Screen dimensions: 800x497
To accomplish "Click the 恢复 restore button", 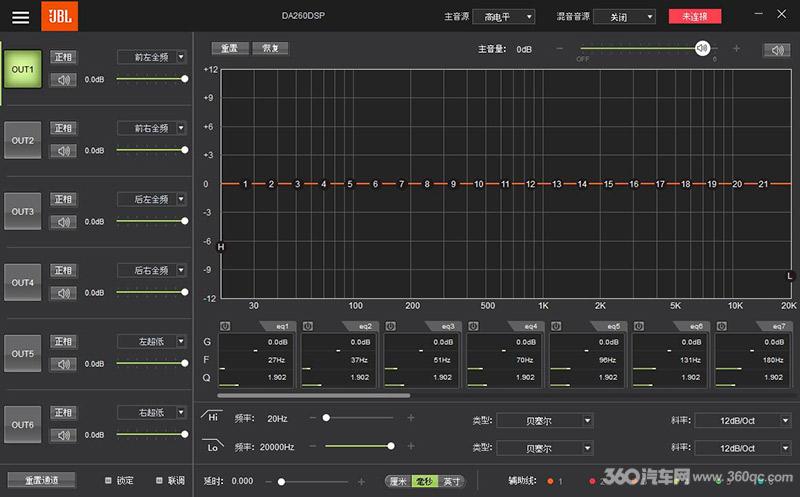I will tap(270, 48).
